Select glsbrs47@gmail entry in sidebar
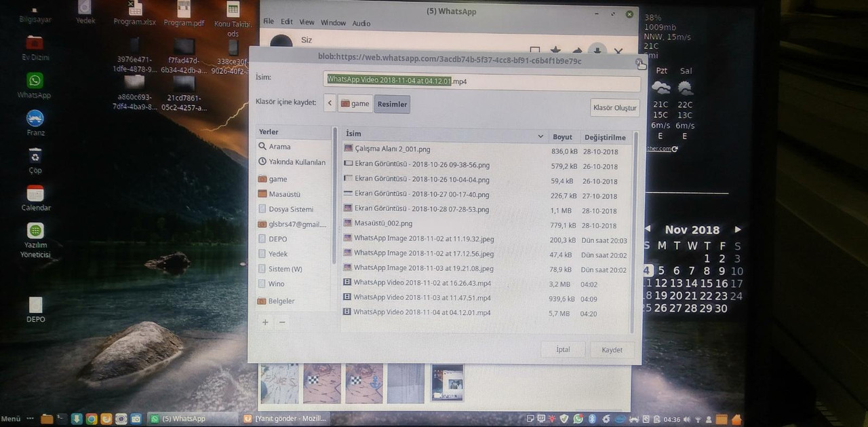This screenshot has height=427, width=868. coord(293,224)
